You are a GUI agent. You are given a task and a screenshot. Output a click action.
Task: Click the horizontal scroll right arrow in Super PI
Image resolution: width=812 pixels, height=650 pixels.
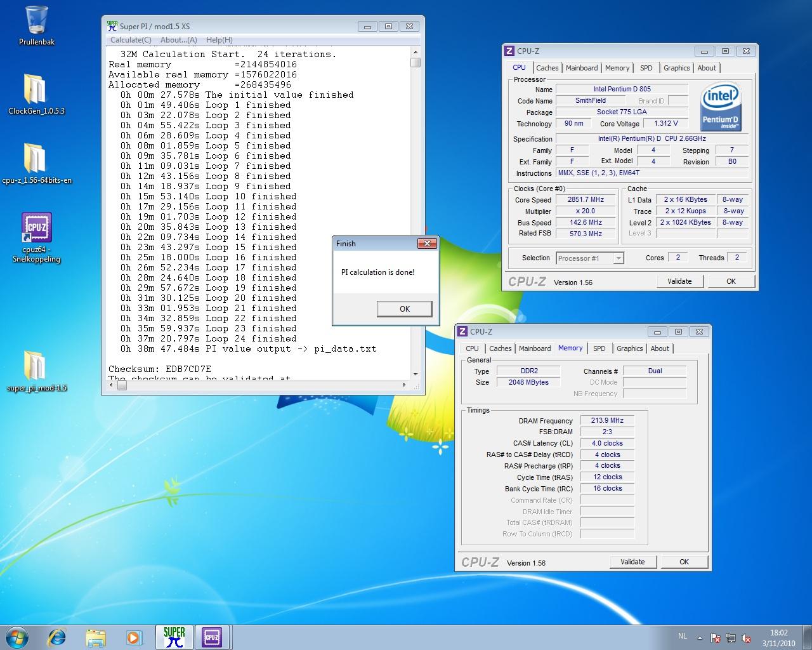[x=405, y=385]
